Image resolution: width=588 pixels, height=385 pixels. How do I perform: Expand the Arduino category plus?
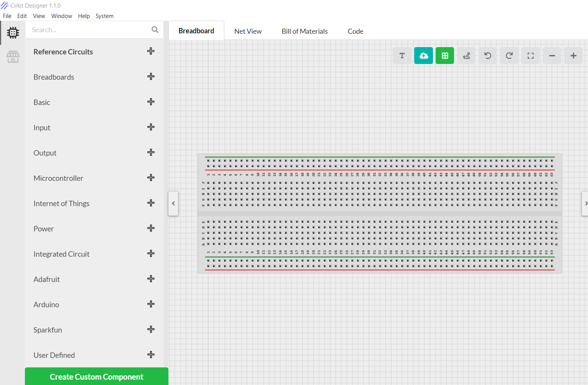[151, 304]
